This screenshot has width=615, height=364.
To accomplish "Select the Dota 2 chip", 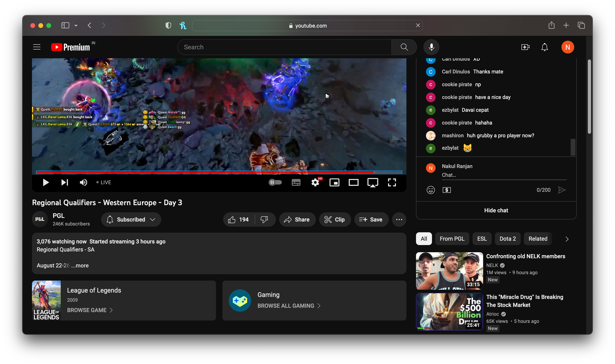I will pyautogui.click(x=508, y=238).
